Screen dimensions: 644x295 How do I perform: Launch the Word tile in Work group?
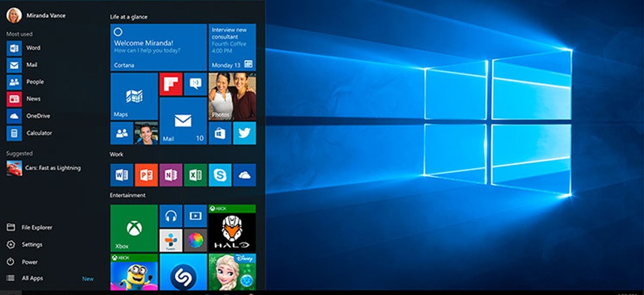121,175
